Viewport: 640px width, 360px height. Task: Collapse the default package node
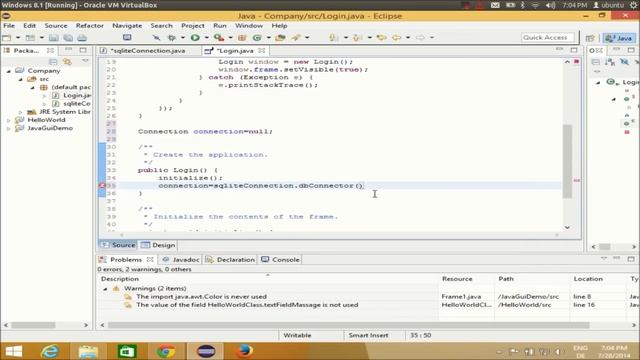pos(33,87)
